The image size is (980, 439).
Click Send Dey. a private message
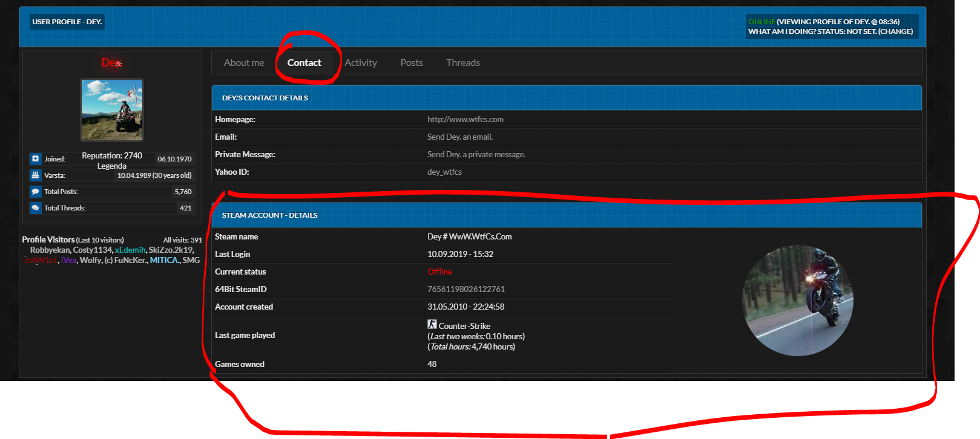[476, 155]
